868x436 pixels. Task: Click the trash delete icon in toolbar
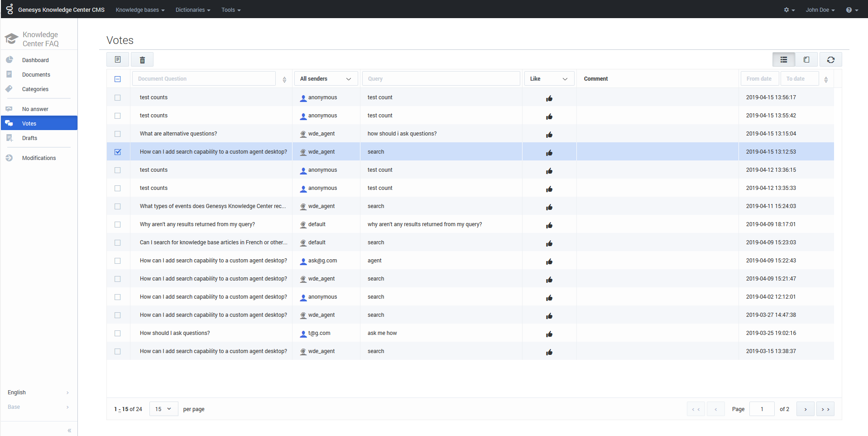coord(142,60)
